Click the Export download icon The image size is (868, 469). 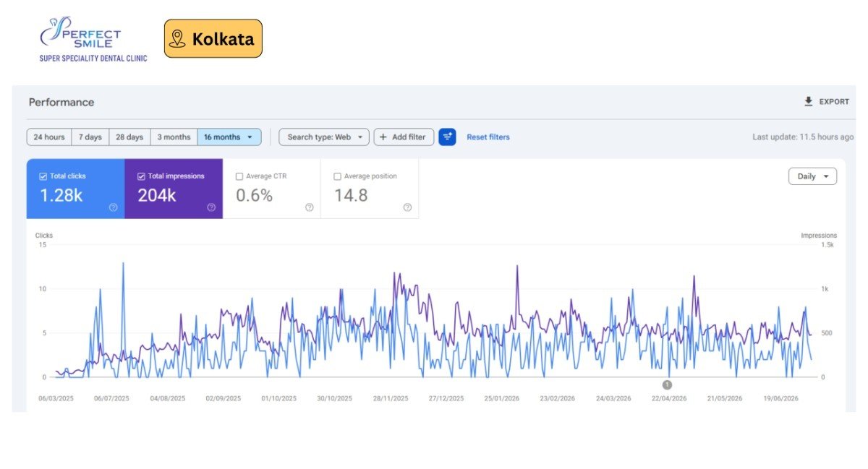point(809,102)
